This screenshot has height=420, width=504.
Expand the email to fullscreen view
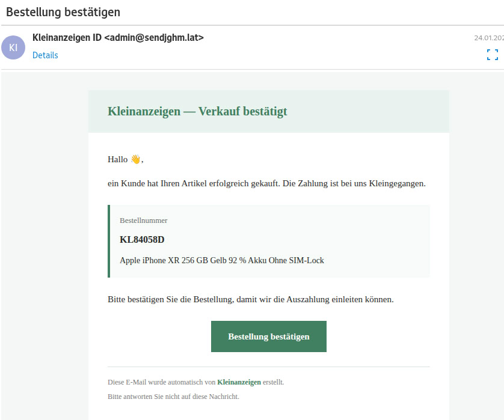tap(492, 55)
